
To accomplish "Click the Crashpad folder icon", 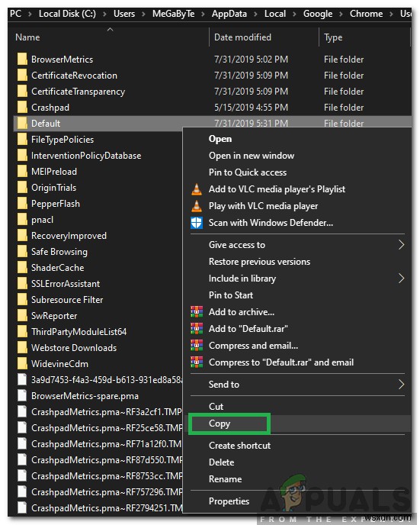I will tap(22, 107).
